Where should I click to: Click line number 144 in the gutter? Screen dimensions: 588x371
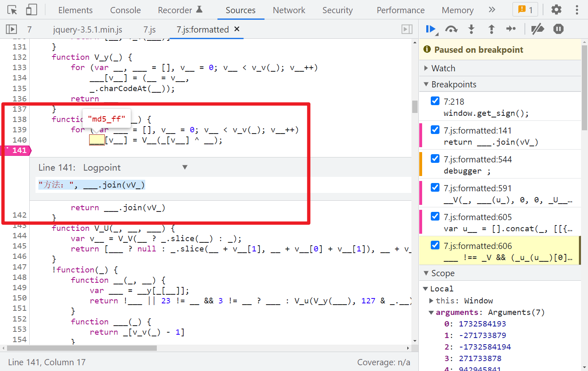tap(19, 235)
